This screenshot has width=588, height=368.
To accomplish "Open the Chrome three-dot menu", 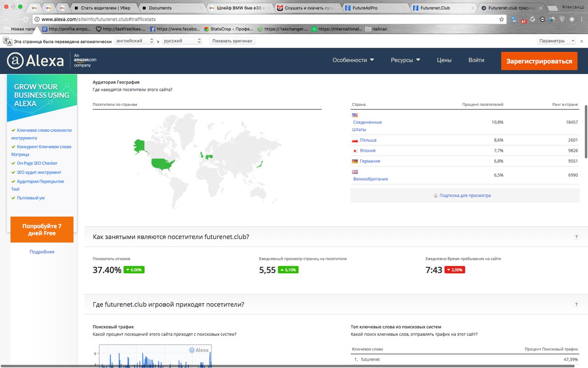I will (x=582, y=19).
